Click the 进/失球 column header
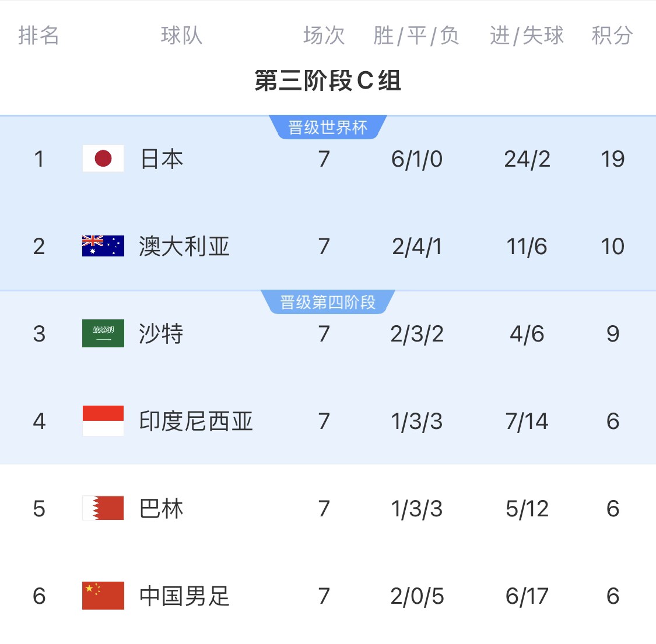 [x=527, y=36]
